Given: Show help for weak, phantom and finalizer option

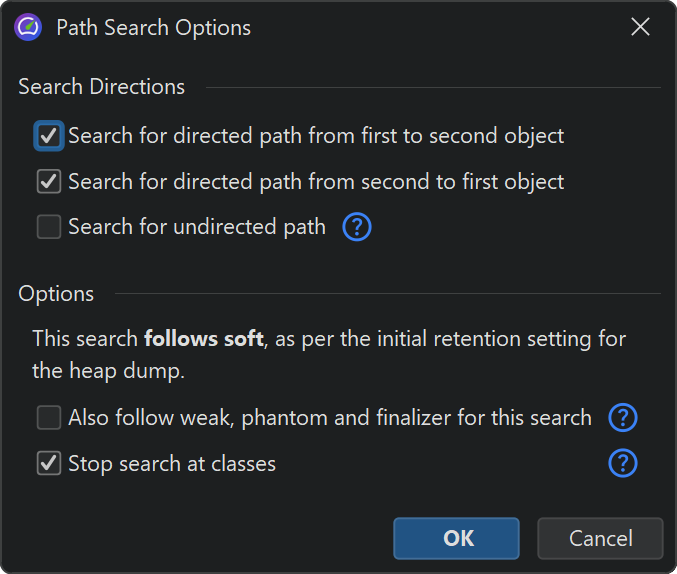Looking at the screenshot, I should 623,417.
